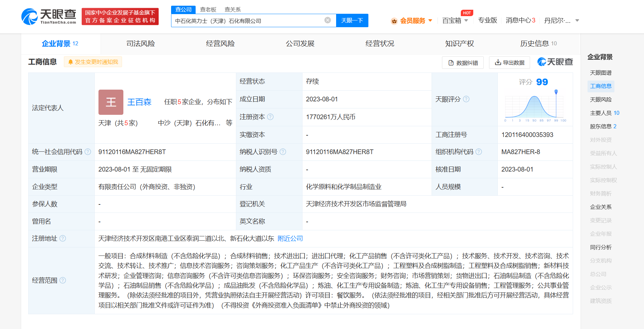Open legal representative 王百森 profile link

tap(139, 102)
